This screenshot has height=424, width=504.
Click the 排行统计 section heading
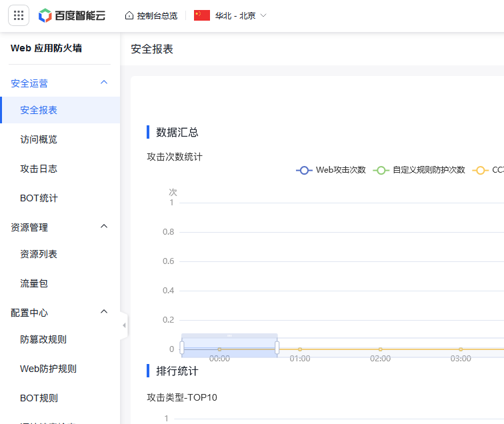177,371
